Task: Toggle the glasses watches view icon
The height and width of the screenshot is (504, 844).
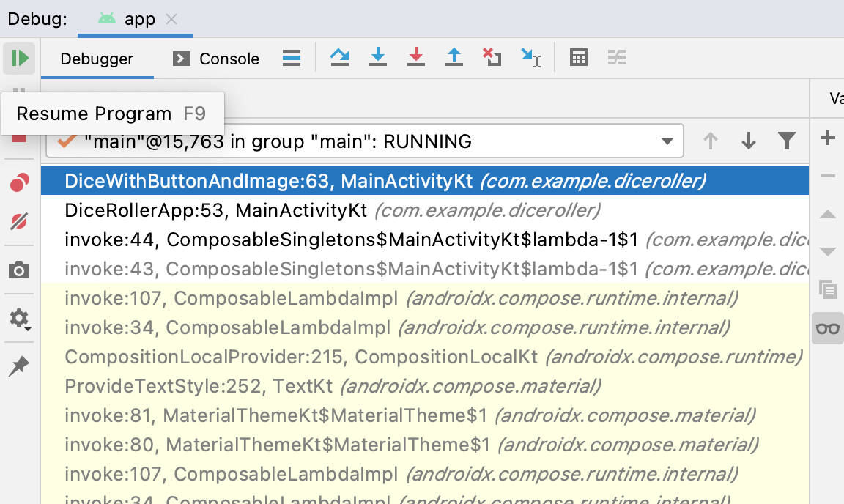Action: 828,327
